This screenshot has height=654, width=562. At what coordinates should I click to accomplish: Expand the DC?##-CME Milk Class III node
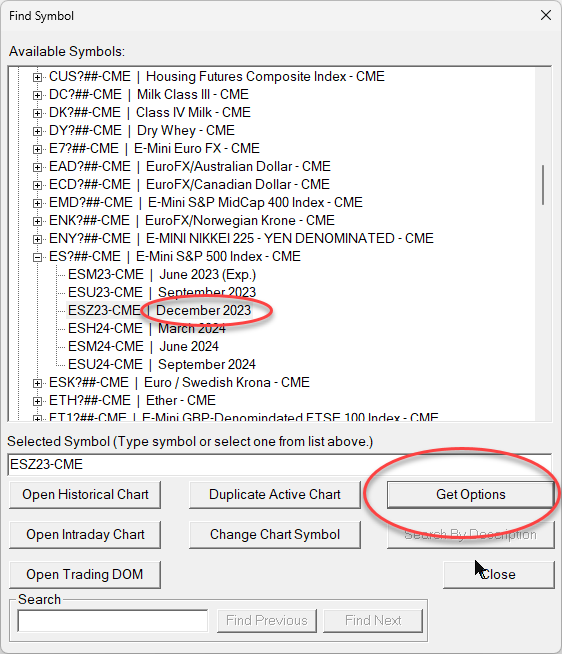(38, 95)
